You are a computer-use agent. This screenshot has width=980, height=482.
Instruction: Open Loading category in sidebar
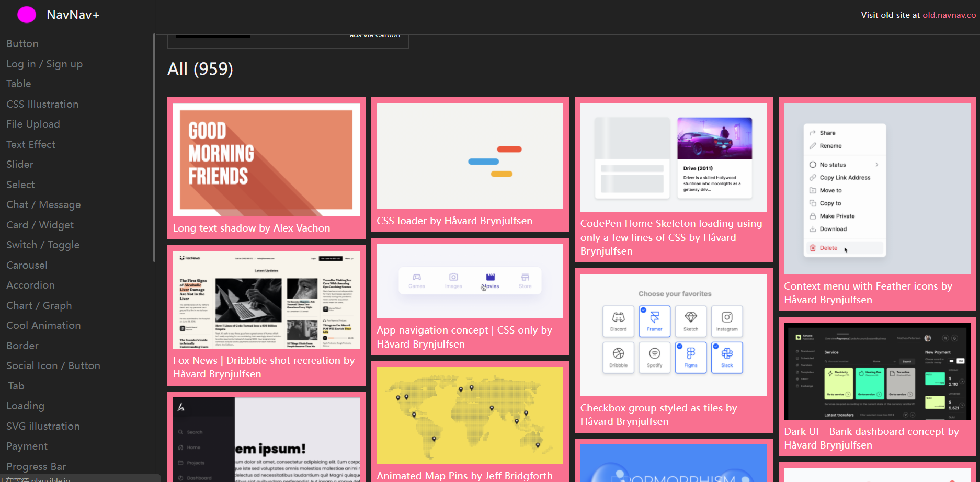coord(25,406)
